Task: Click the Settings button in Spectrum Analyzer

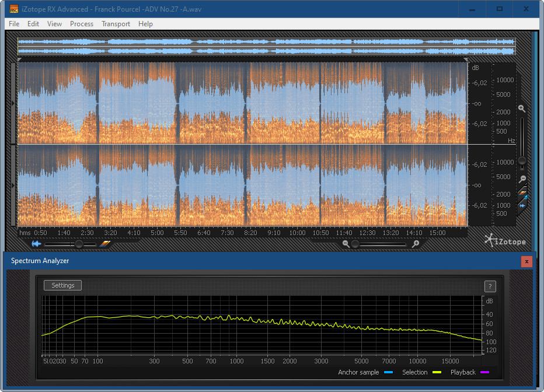Action: pyautogui.click(x=63, y=285)
